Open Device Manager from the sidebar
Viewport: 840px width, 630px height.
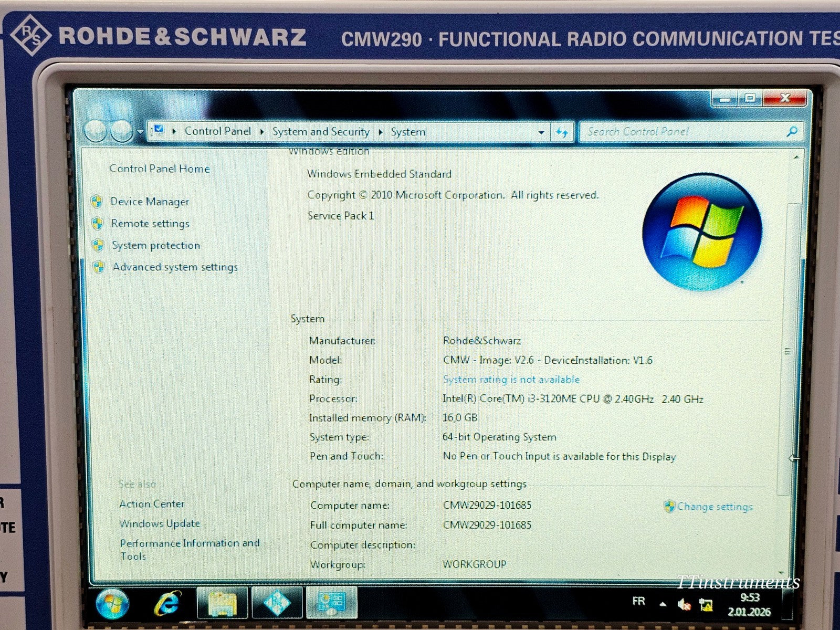click(150, 202)
